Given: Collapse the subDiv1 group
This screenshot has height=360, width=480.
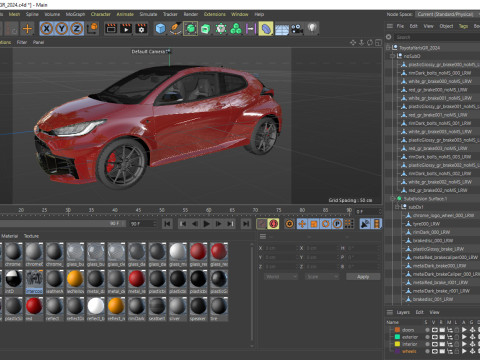Looking at the screenshot, I should (x=397, y=207).
